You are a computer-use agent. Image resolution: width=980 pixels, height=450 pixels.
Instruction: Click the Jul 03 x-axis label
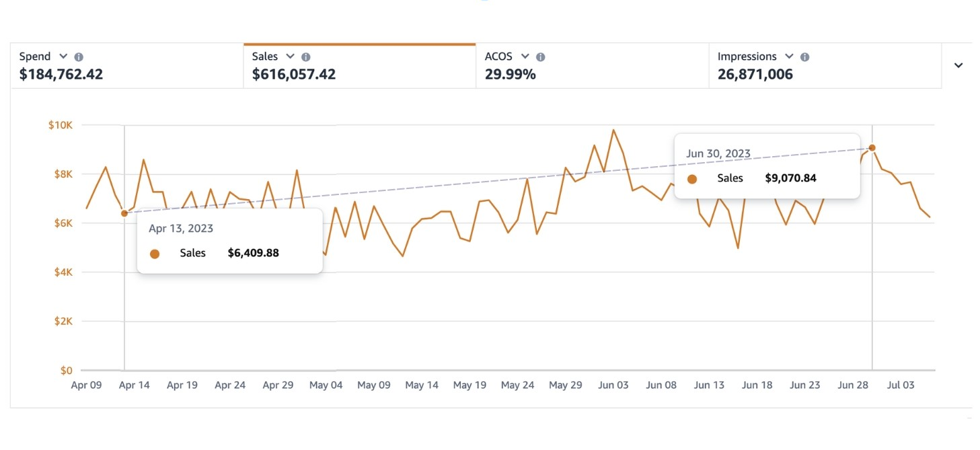pos(901,385)
